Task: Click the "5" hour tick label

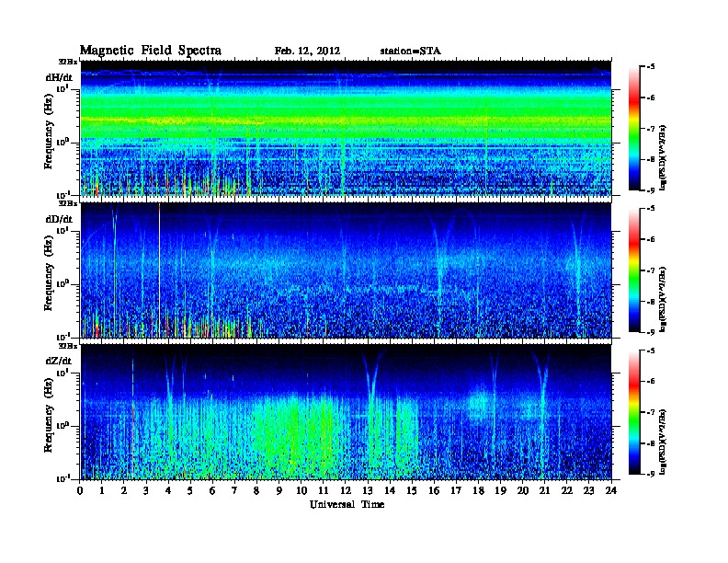Action: (190, 490)
